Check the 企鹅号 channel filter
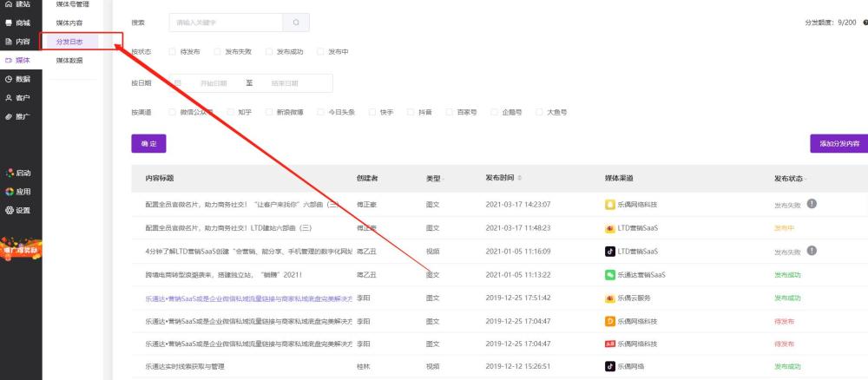Screen dimensions: 868x380 pos(495,112)
